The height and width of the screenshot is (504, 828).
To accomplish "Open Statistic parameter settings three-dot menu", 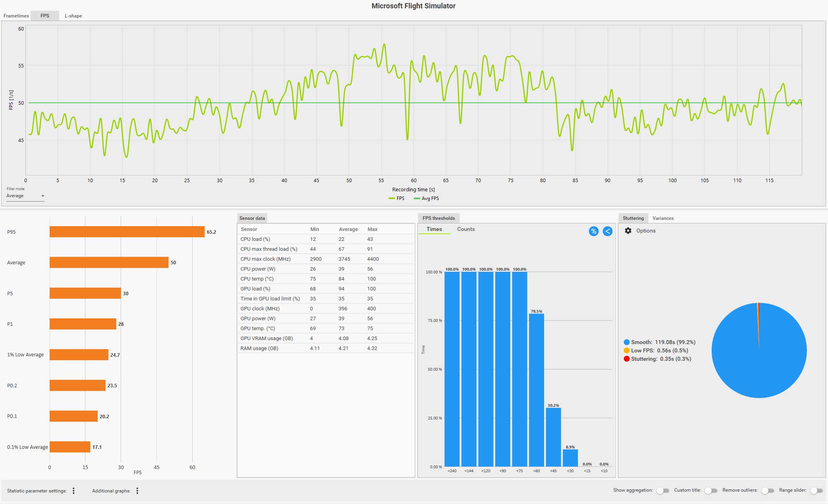I will click(x=73, y=491).
